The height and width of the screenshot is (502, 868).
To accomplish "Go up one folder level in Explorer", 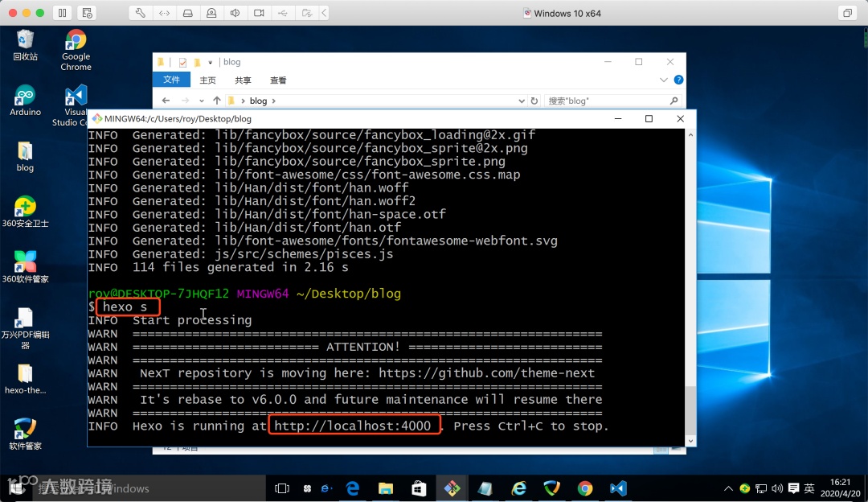I will 216,101.
